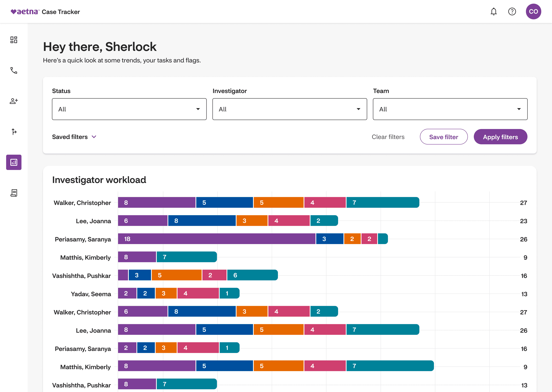The height and width of the screenshot is (392, 552).
Task: Click the purple 18 segment for Periasamy, Saranya
Action: coord(217,239)
